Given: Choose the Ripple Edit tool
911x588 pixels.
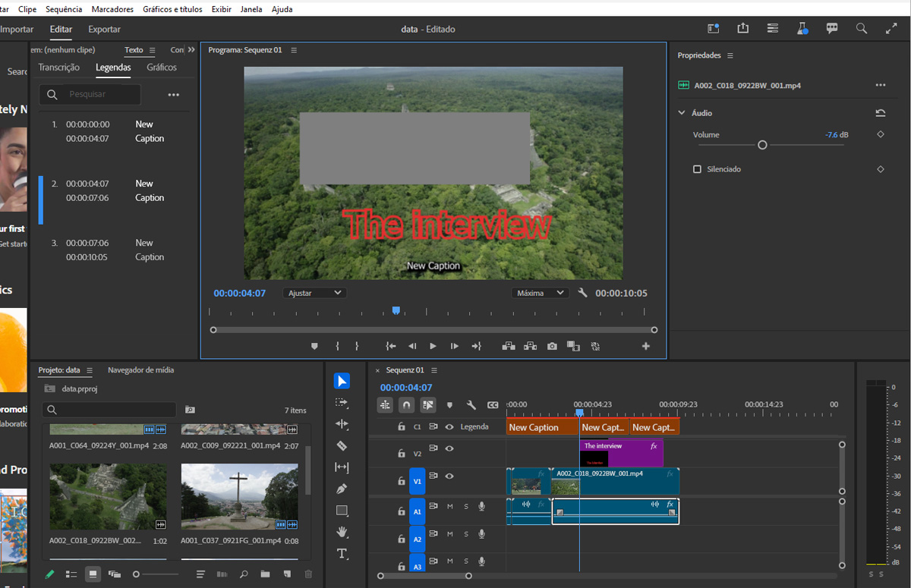Looking at the screenshot, I should (x=342, y=424).
